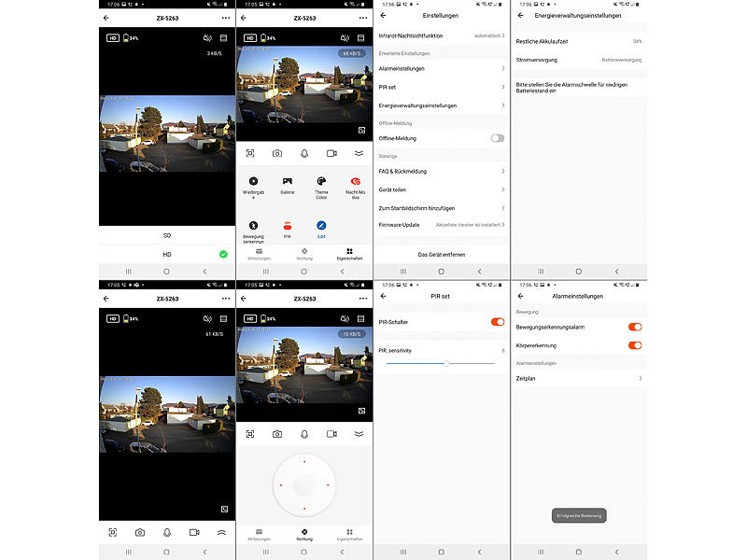Click the blue Edit pencil icon
Screen dimensions: 747x560
[x=321, y=226]
